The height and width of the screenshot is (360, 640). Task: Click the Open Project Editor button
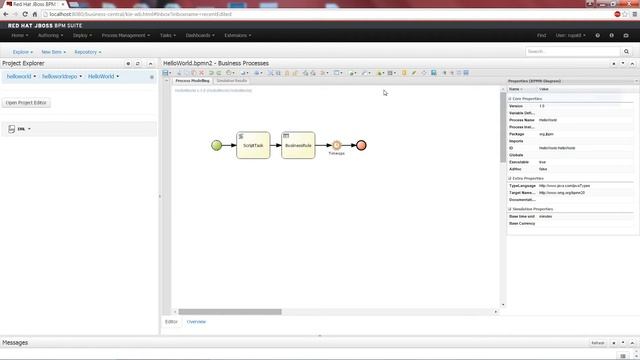coord(26,103)
